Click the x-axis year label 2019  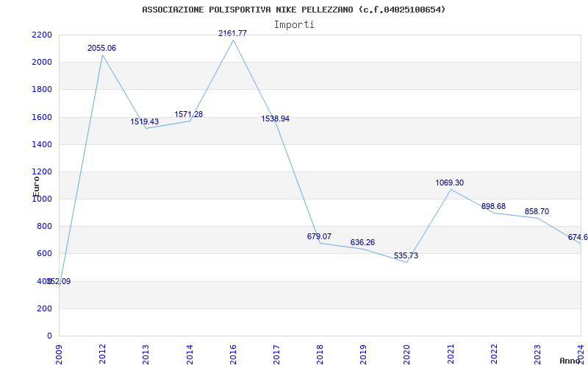tap(364, 355)
